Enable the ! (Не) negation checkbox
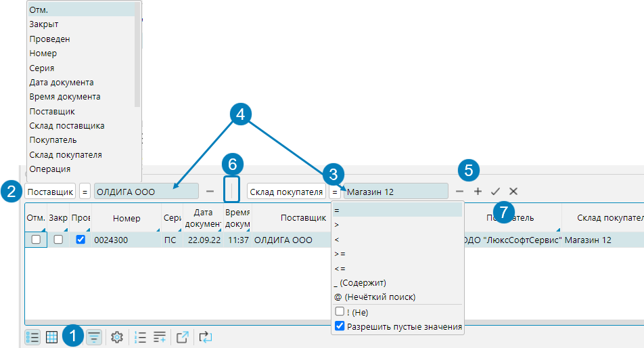Viewport: 644px width, 348px height. tap(340, 311)
